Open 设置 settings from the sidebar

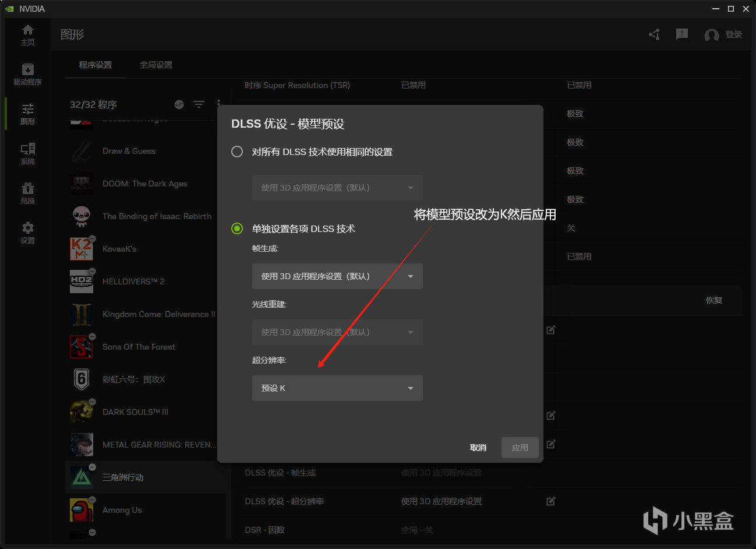click(27, 233)
